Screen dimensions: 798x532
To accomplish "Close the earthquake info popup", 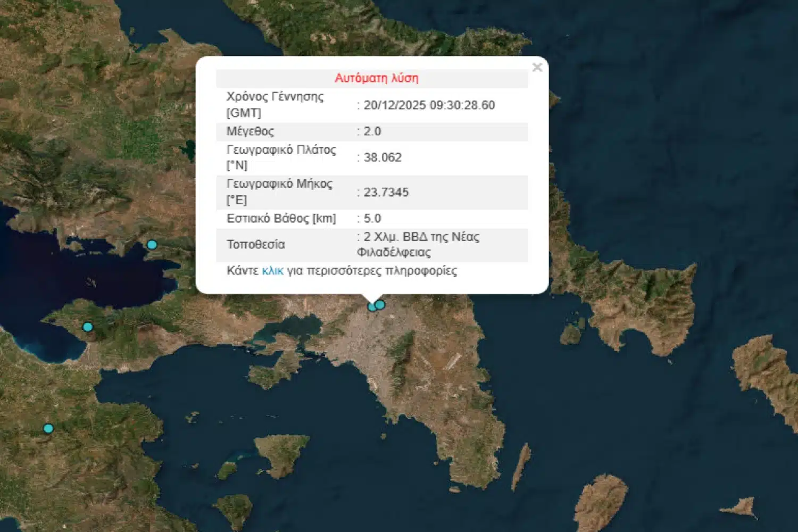I will pos(537,68).
